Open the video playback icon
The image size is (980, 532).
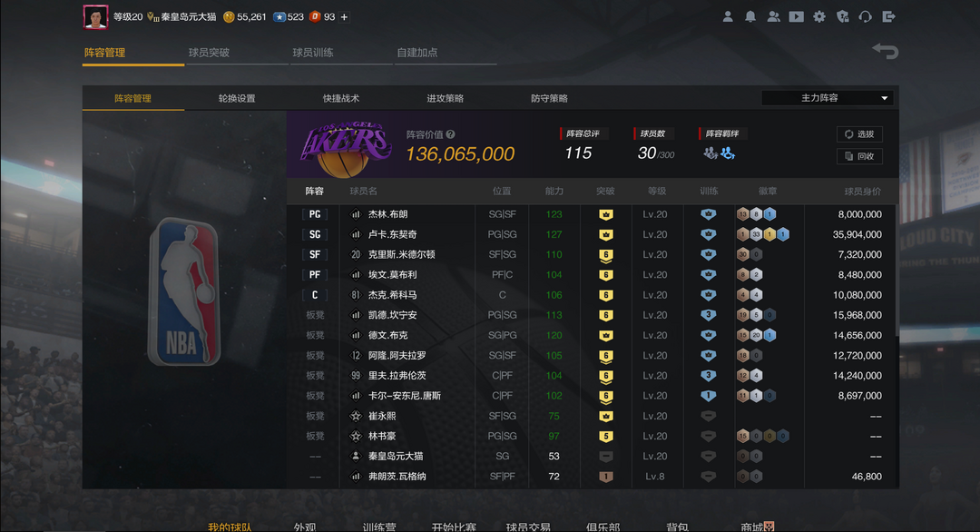click(797, 17)
